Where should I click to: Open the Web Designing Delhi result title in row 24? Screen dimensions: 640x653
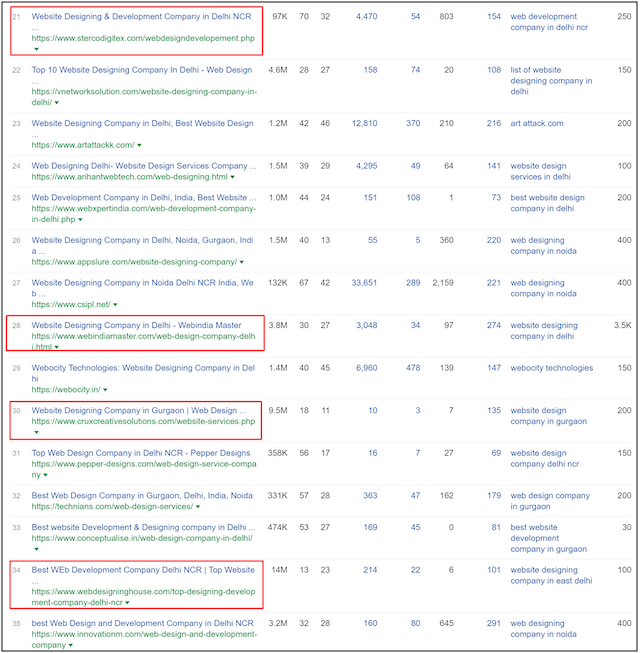pyautogui.click(x=144, y=166)
